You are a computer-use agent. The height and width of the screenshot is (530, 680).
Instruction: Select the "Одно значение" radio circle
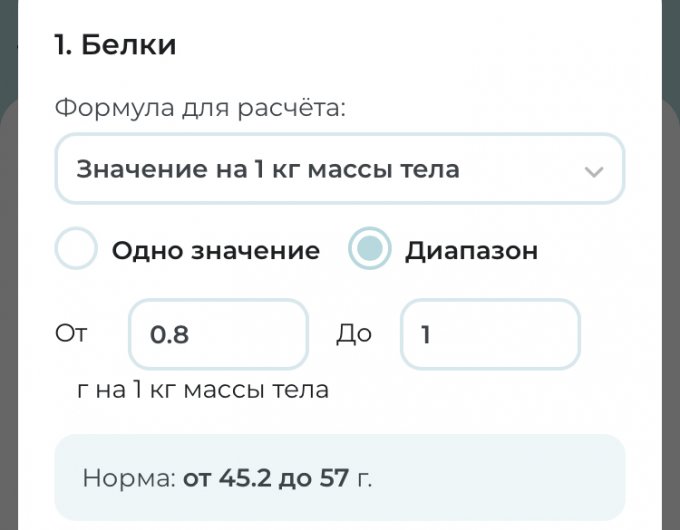click(76, 250)
